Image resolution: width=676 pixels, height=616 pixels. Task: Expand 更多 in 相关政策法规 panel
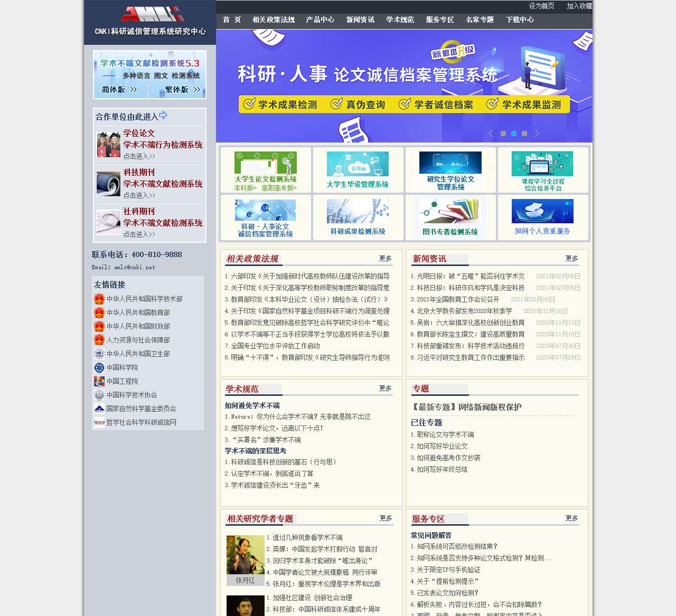(x=385, y=259)
